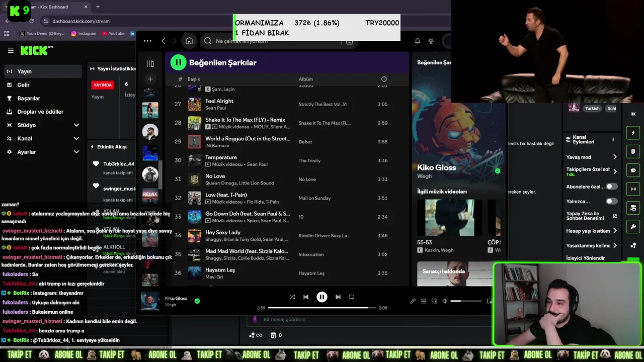The width and height of the screenshot is (644, 362).
Task: Expand the Kanal section
Action: click(42, 138)
